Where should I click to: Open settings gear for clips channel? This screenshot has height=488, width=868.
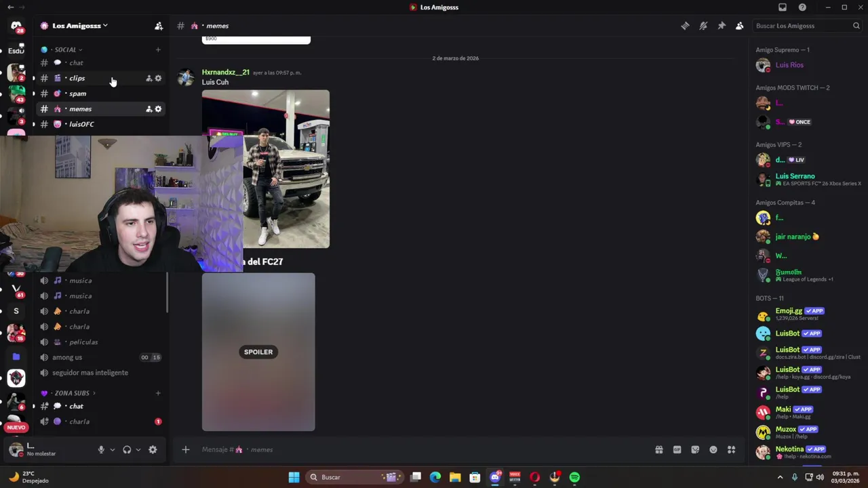pyautogui.click(x=158, y=78)
